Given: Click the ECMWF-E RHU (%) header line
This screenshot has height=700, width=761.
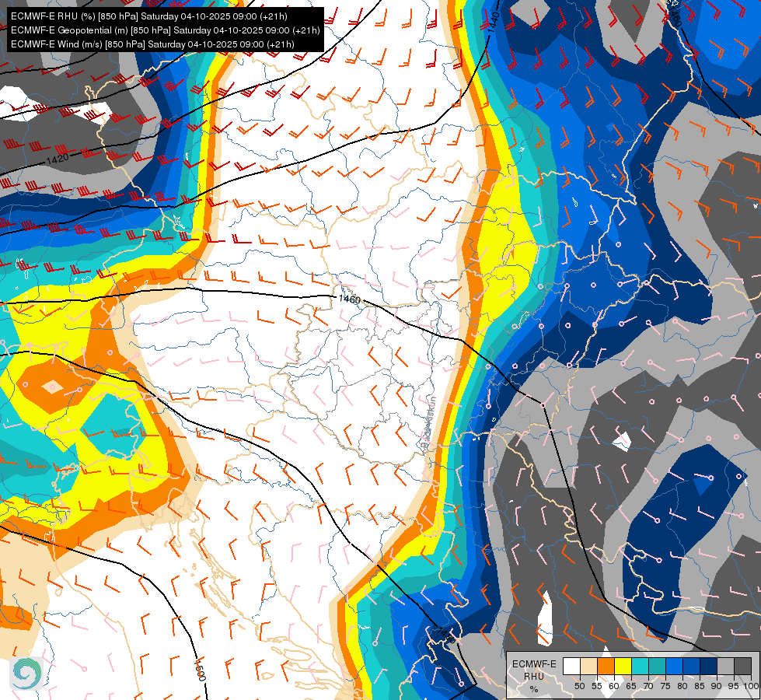Looking at the screenshot, I should click(149, 16).
